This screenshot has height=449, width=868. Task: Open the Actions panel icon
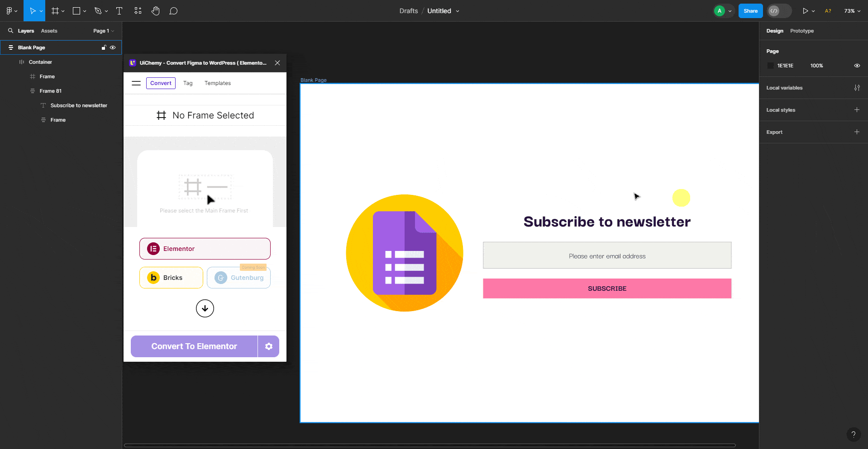click(138, 10)
